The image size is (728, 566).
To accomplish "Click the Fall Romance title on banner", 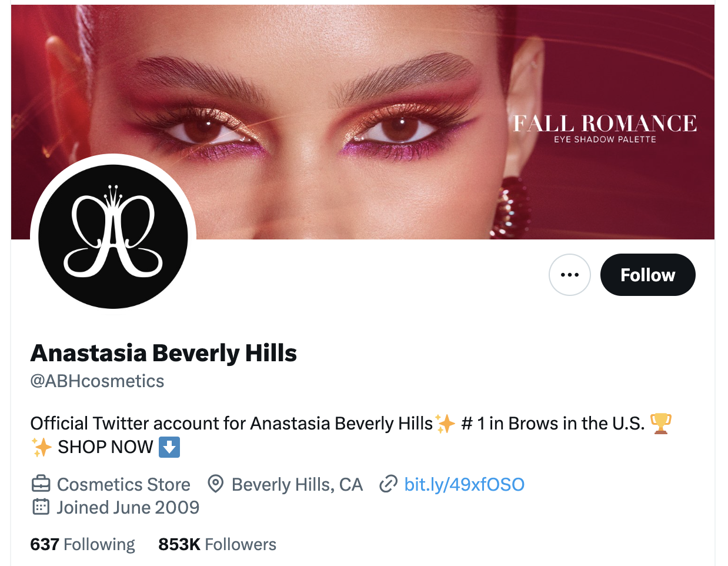I will pos(605,124).
